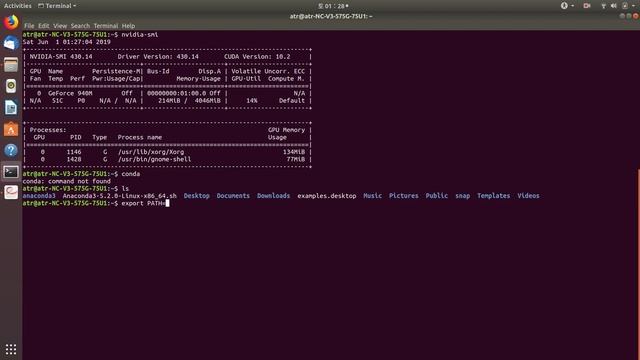Click the 'export PATH=' command line

(143, 203)
